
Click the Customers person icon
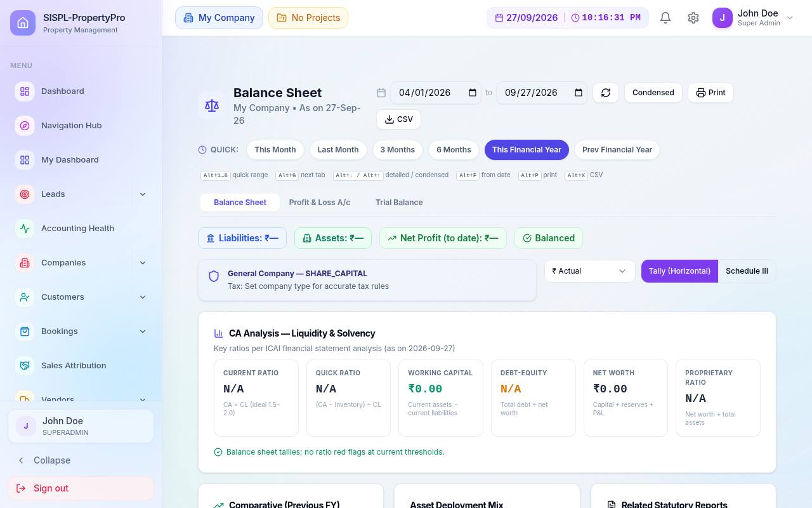coord(25,297)
